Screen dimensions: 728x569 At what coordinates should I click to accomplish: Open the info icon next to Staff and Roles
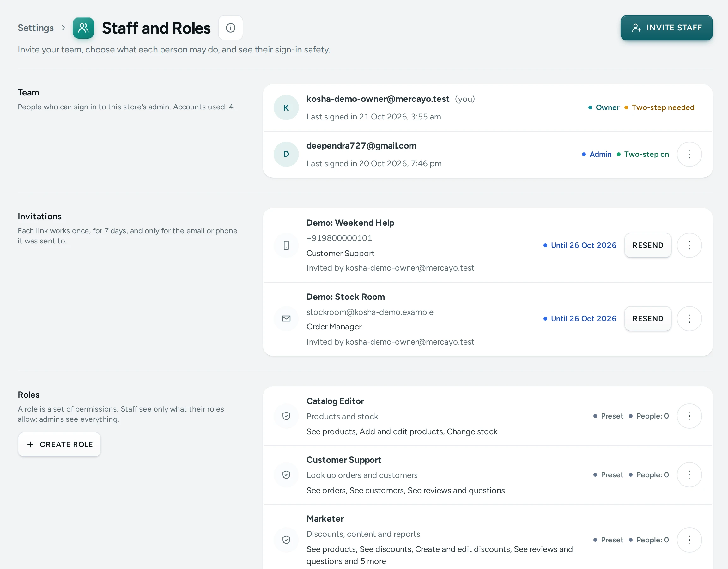click(x=230, y=28)
